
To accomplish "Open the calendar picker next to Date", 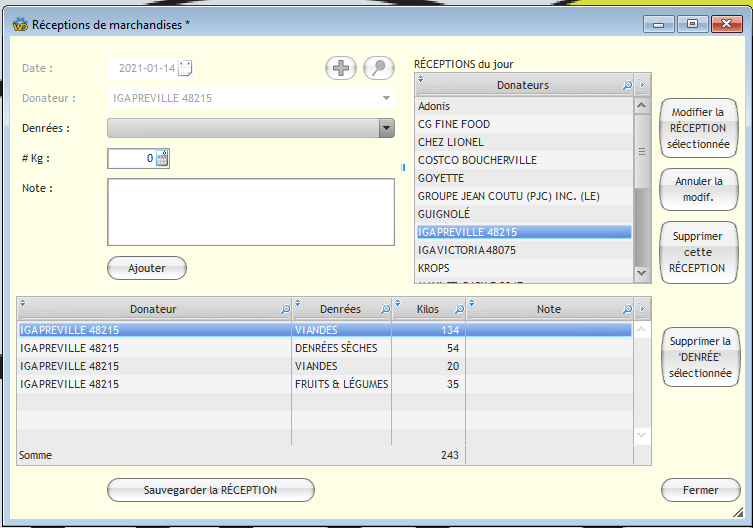I will click(184, 69).
